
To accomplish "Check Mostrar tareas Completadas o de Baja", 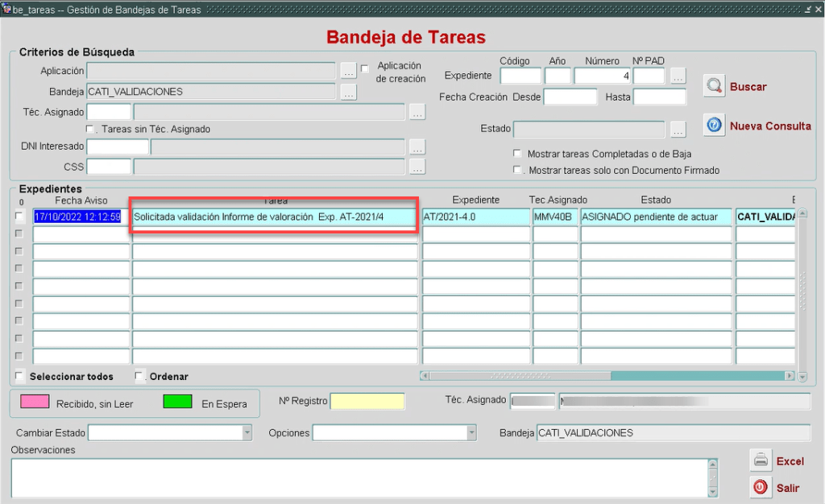I will click(517, 154).
